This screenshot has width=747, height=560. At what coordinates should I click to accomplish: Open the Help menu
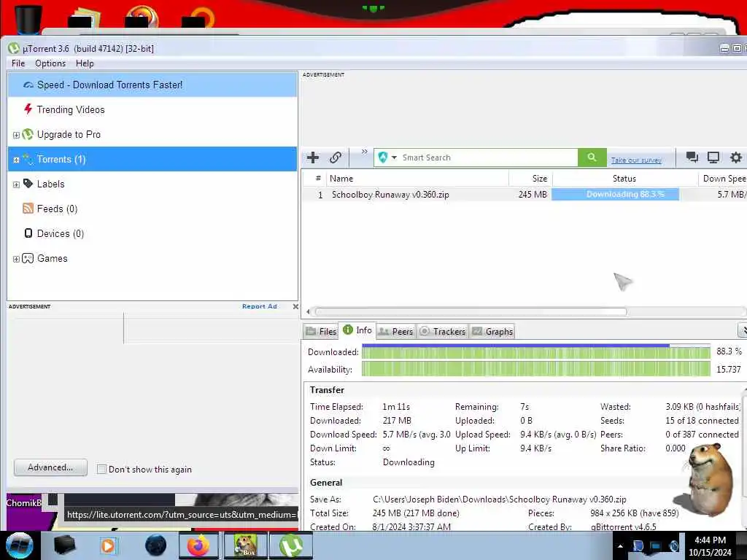(x=85, y=63)
